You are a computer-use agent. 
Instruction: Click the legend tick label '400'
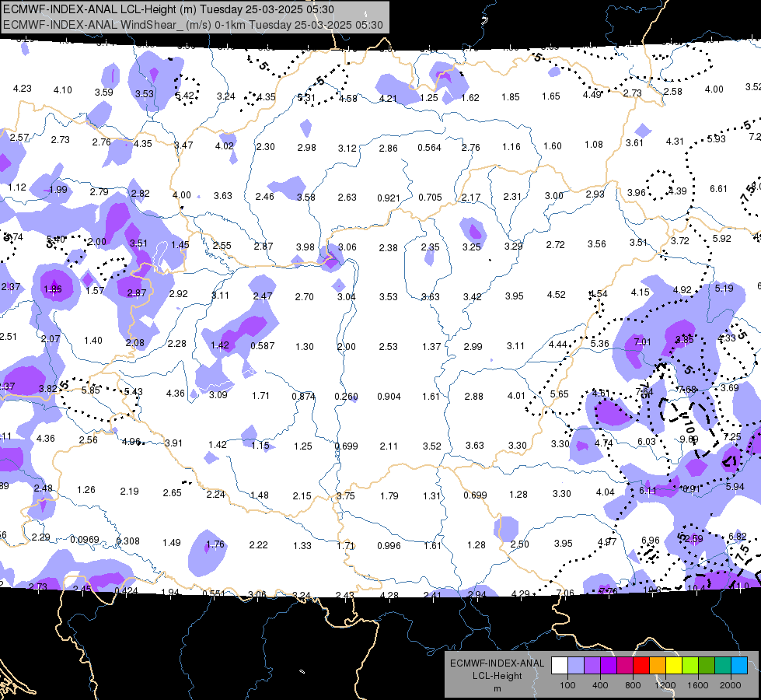(x=600, y=685)
